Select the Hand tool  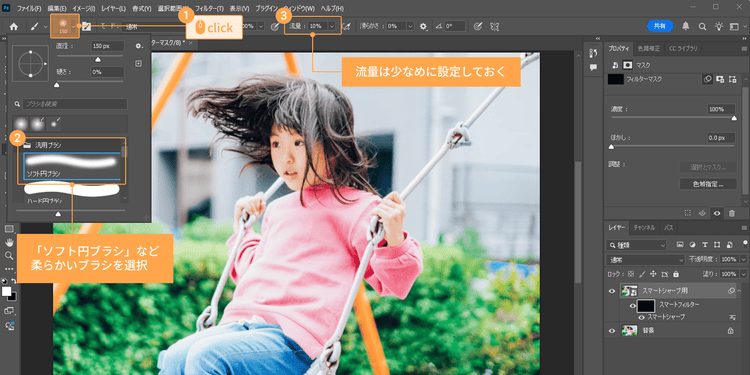[9, 243]
